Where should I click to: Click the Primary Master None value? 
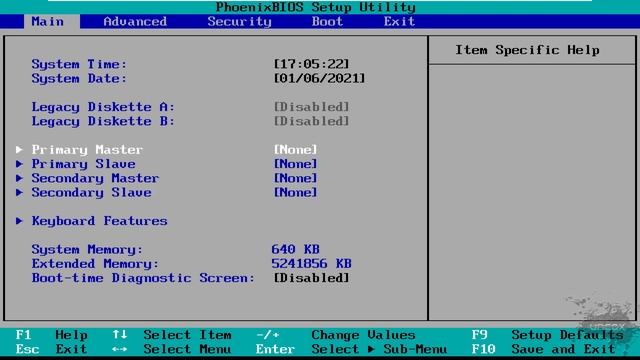click(x=296, y=150)
